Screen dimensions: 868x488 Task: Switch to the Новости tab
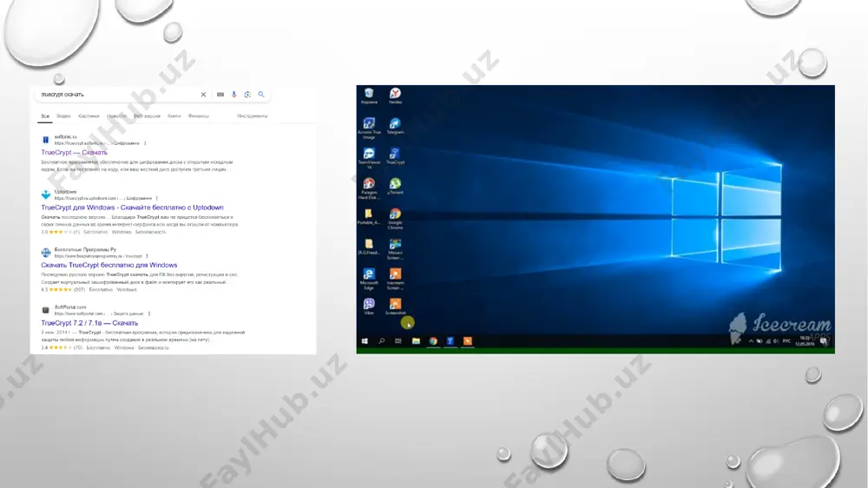click(x=116, y=116)
